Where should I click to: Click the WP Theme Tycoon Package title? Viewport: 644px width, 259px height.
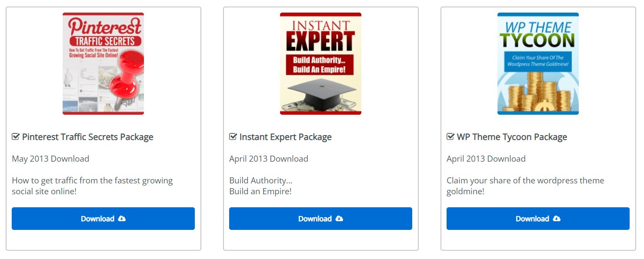point(512,137)
